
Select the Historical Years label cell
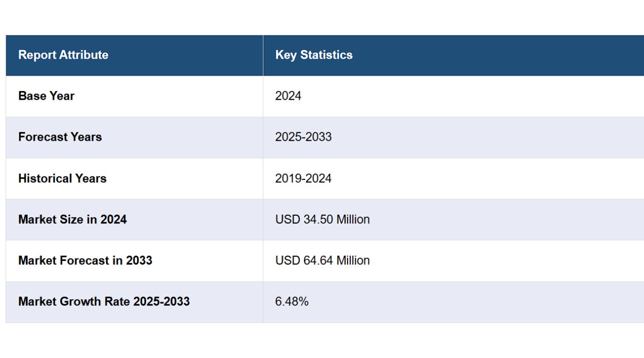(x=62, y=178)
